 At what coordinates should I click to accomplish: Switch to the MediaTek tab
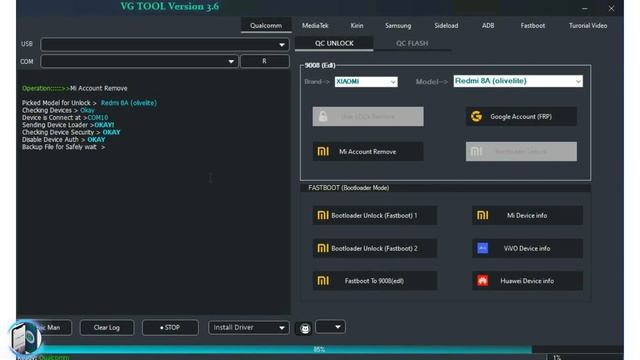point(315,25)
